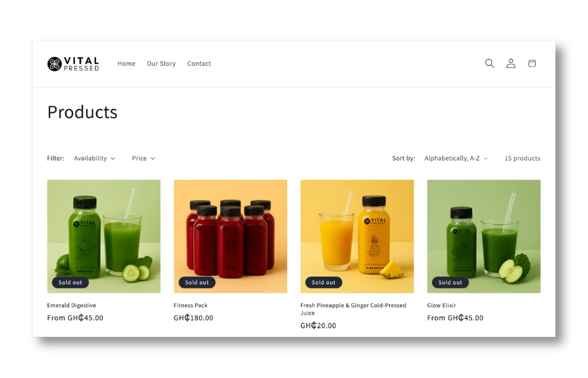Expand the Price filter dropdown
Viewport: 588px width, 378px height.
[x=144, y=158]
